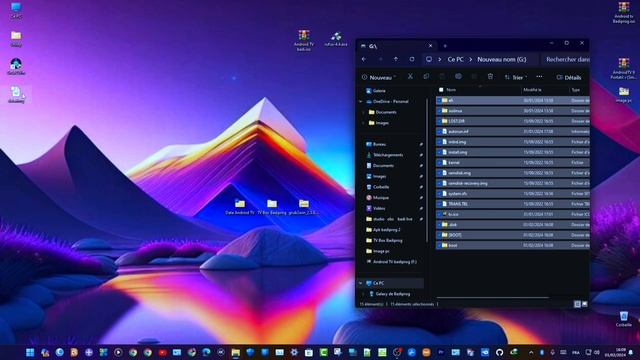Select image pc folder on desktop
Screen dimensions: 640x360
(x=623, y=94)
